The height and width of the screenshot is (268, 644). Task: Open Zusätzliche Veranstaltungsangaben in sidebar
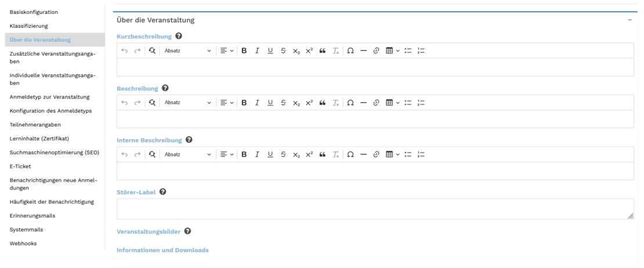53,58
